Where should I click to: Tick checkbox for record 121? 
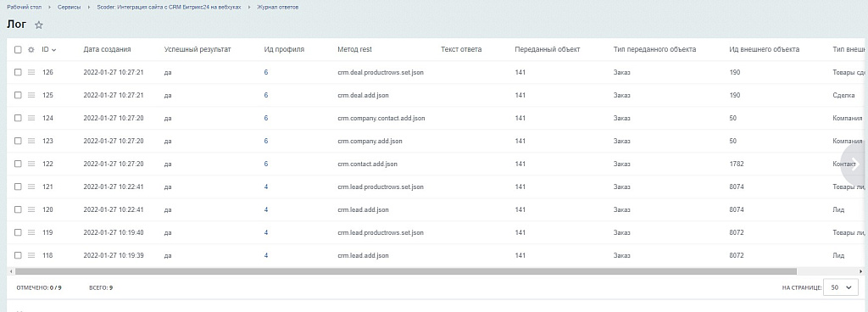18,187
